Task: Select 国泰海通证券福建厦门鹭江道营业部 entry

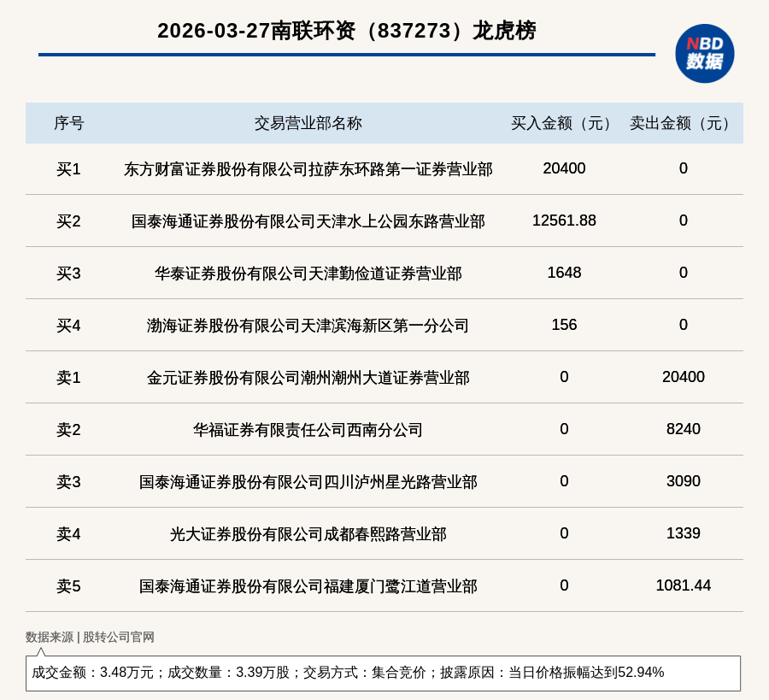Action: [308, 586]
